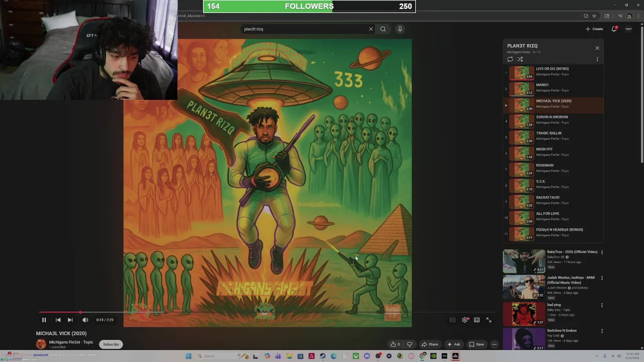Play S.3.X. from the playlist
The image size is (644, 362).
pos(553,186)
